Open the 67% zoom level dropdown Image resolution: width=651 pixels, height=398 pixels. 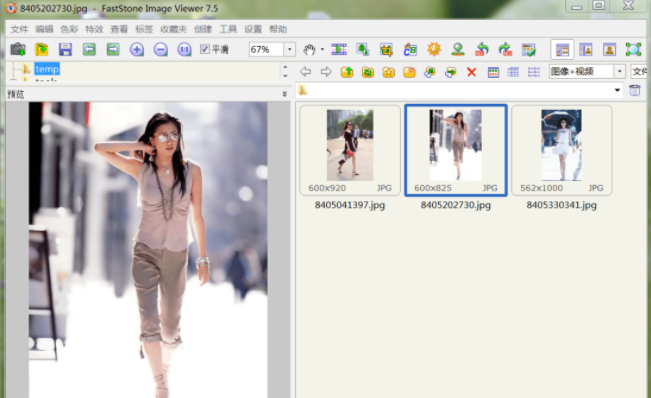click(x=289, y=49)
